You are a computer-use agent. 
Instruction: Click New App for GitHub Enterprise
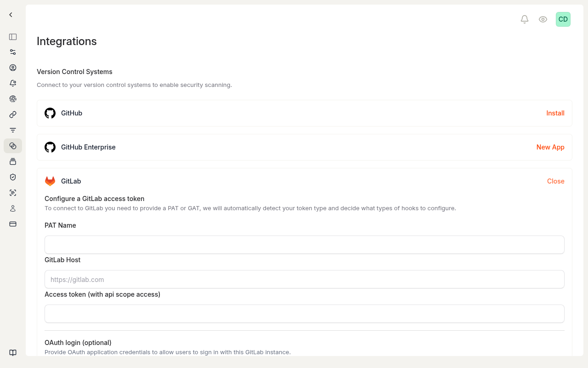point(550,147)
